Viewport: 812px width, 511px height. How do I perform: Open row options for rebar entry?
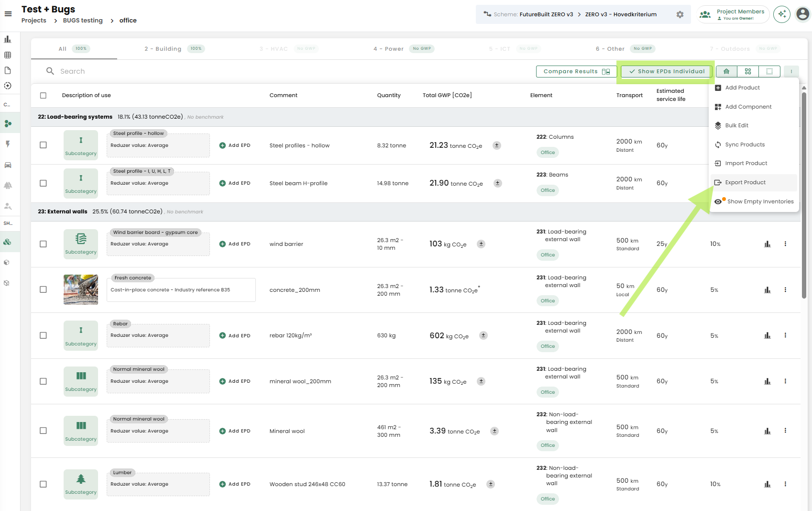pos(785,335)
